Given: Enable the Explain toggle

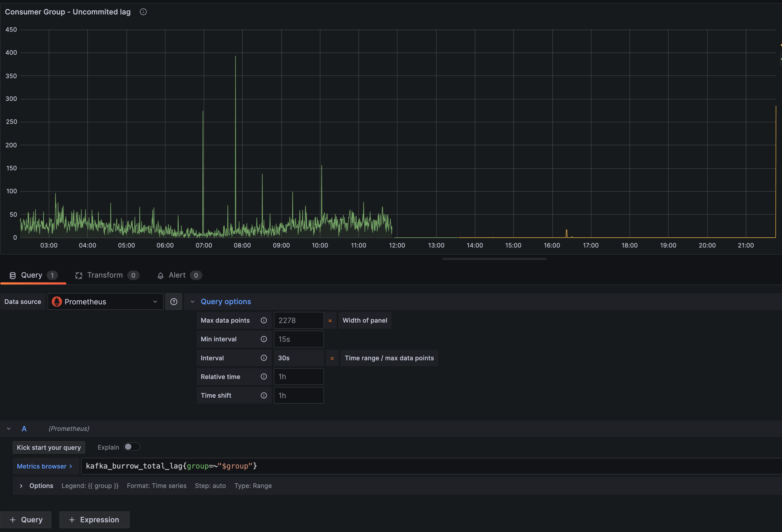Looking at the screenshot, I should pos(132,446).
